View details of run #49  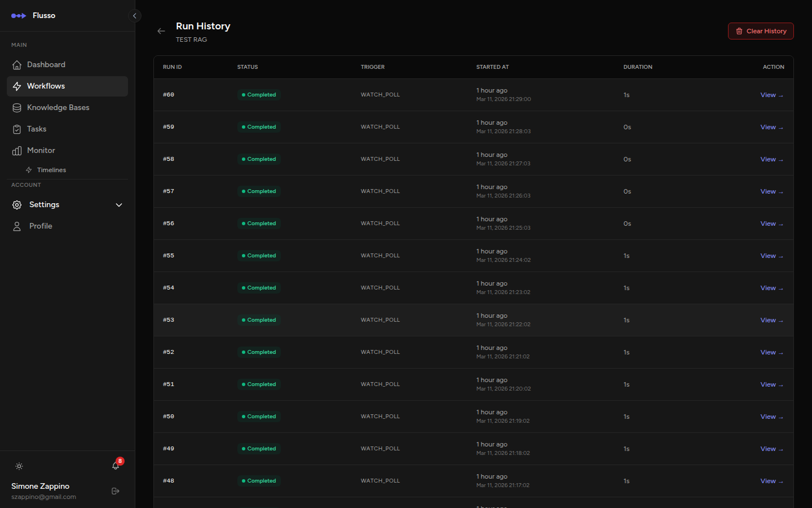[x=771, y=449]
